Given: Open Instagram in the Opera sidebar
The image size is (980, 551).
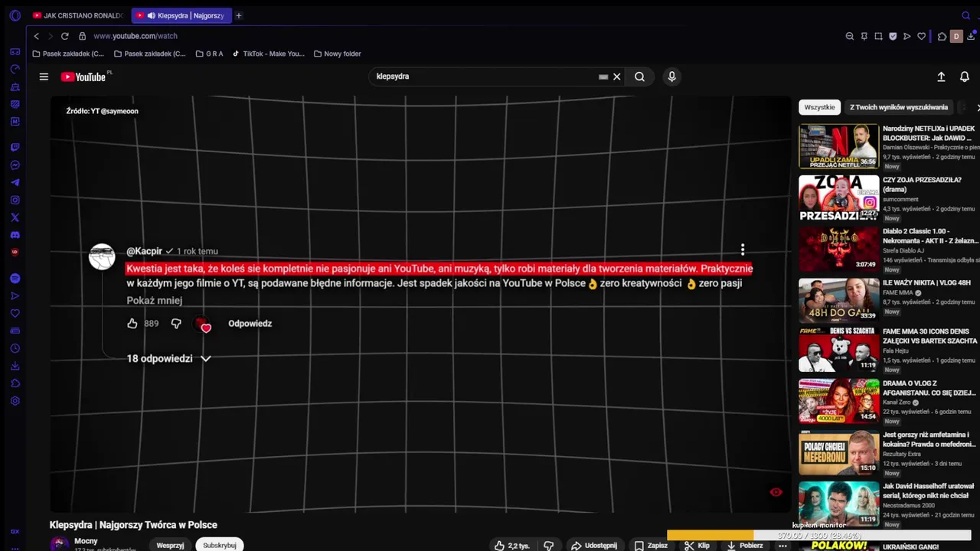Looking at the screenshot, I should 15,201.
